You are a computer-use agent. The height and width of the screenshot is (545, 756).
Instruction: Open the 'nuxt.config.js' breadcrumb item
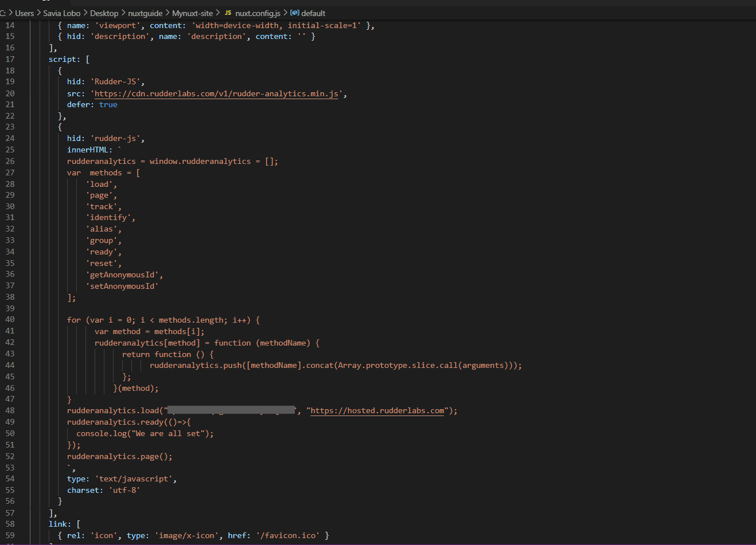tap(258, 13)
